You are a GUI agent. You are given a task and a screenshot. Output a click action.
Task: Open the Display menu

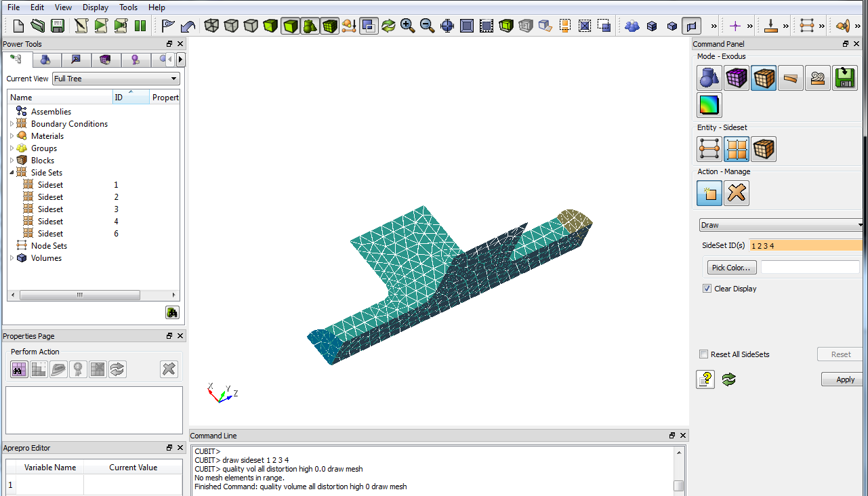click(96, 7)
